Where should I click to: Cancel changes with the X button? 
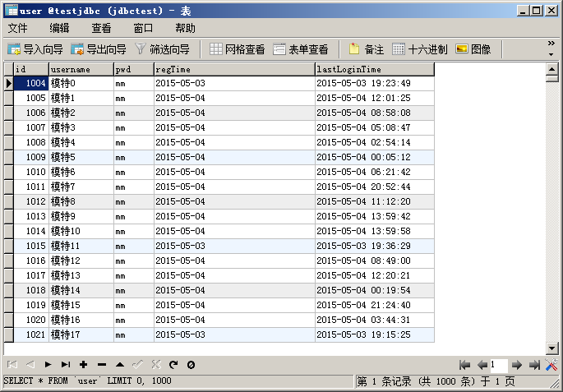point(156,365)
